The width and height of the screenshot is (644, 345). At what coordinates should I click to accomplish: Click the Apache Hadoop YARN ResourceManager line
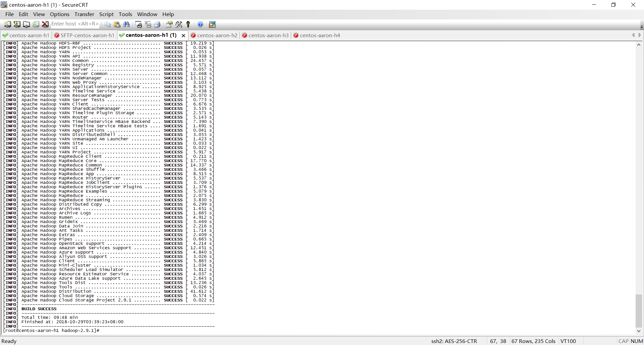click(108, 95)
